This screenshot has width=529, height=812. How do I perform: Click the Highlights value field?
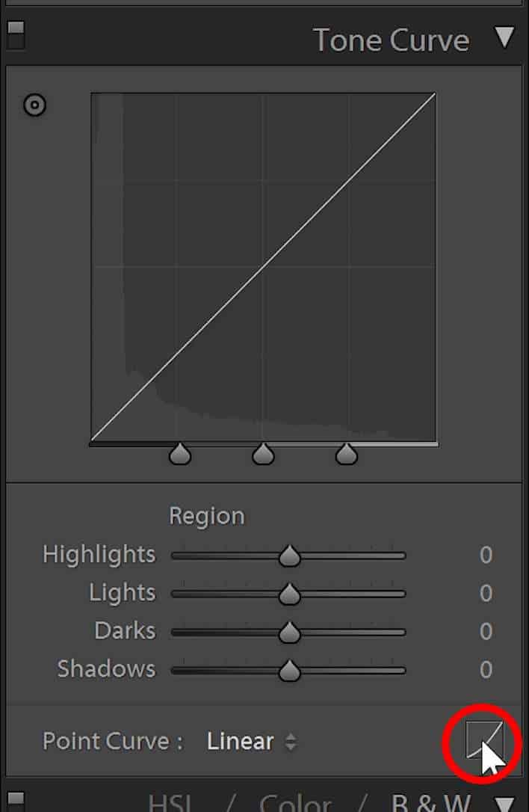pyautogui.click(x=486, y=555)
